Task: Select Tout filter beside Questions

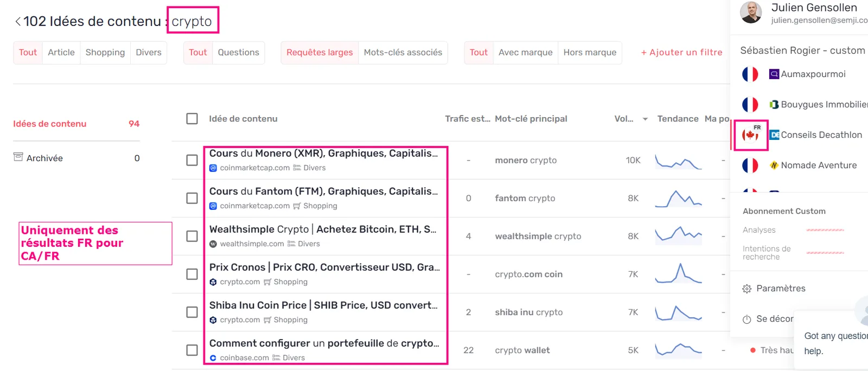Action: pyautogui.click(x=198, y=53)
